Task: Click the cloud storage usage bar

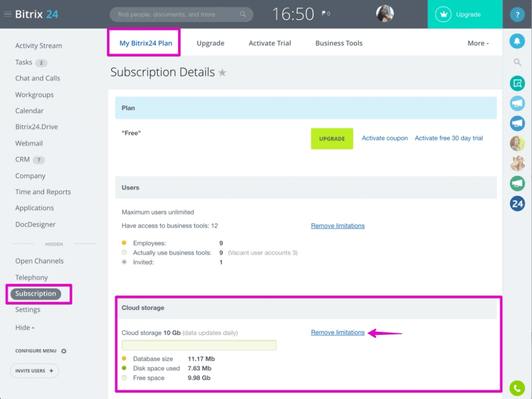Action: 199,345
